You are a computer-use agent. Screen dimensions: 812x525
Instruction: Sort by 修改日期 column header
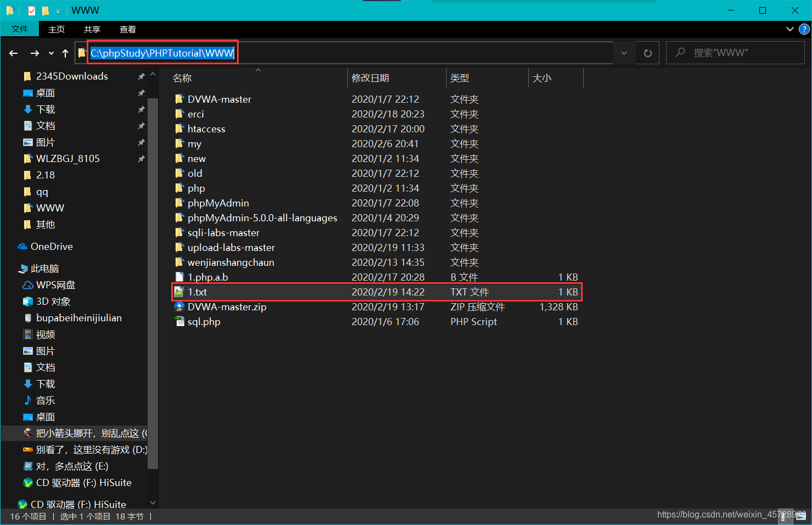[x=397, y=78]
